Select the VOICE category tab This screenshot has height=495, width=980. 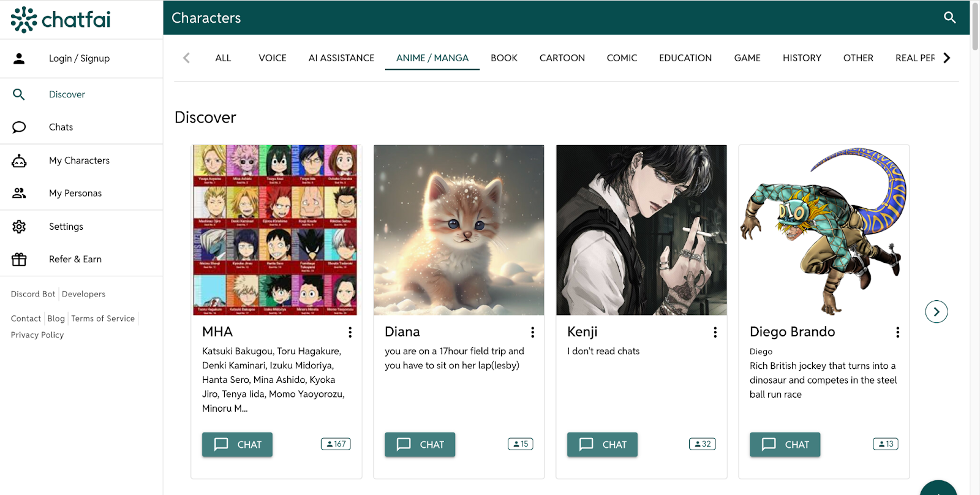[x=273, y=58]
